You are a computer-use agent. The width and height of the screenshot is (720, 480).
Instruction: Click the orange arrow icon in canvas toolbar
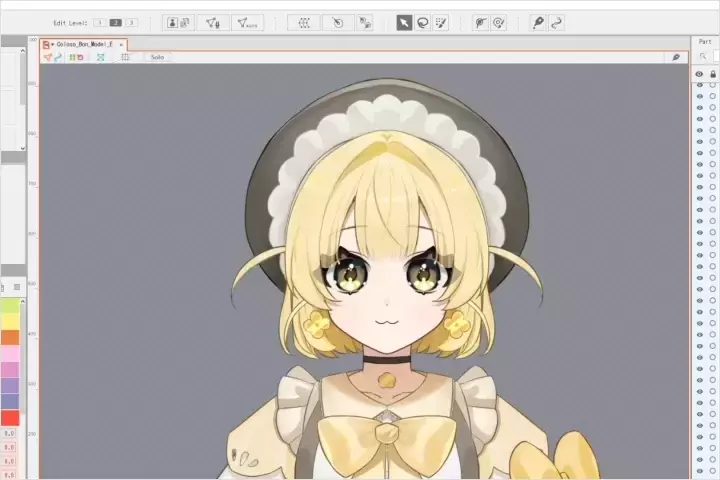click(48, 57)
